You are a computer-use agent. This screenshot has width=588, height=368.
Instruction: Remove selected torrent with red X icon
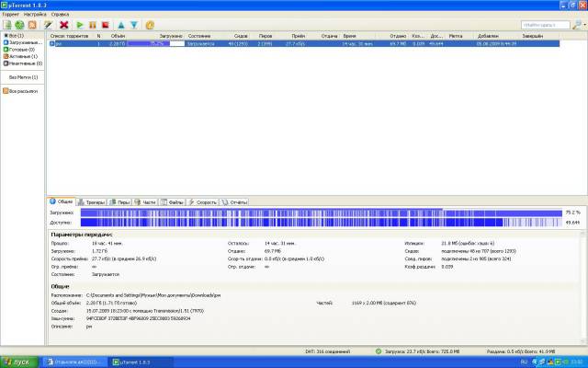pyautogui.click(x=64, y=25)
